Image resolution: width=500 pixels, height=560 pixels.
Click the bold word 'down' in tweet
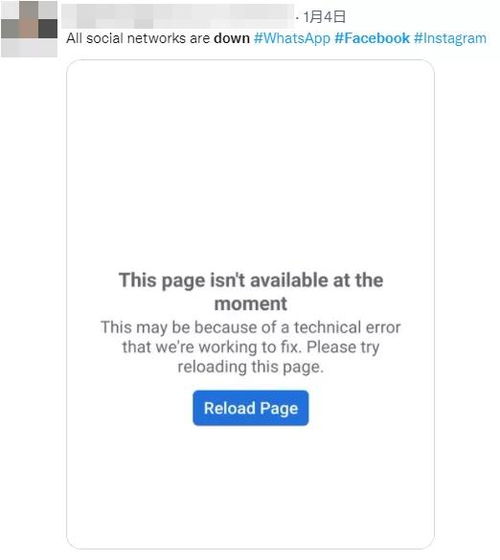231,38
